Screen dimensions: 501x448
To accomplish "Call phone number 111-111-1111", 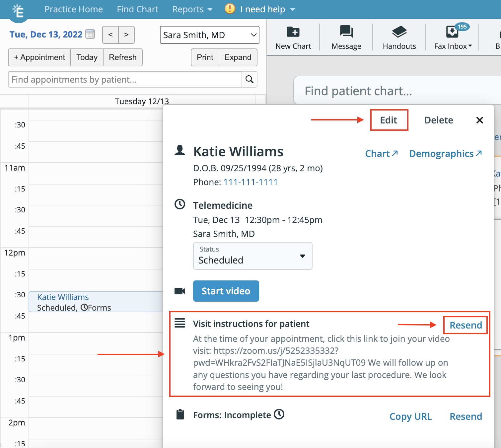I will 250,182.
